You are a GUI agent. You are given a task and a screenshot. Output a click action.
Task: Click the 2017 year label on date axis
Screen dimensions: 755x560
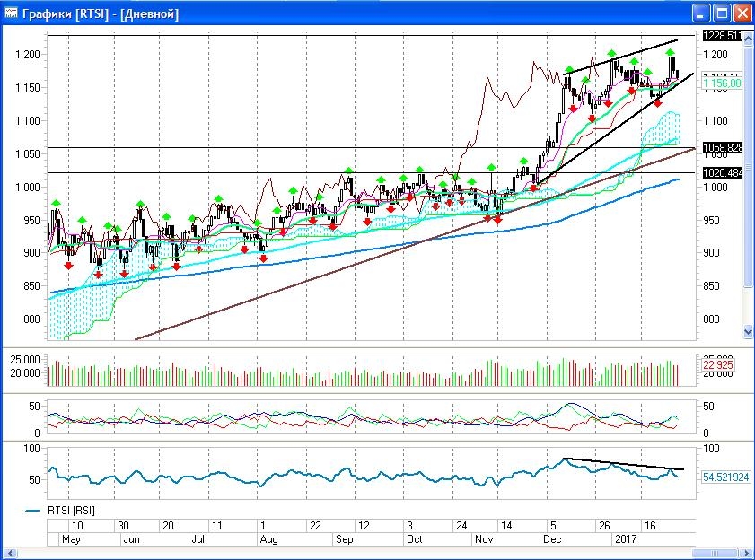click(x=626, y=539)
